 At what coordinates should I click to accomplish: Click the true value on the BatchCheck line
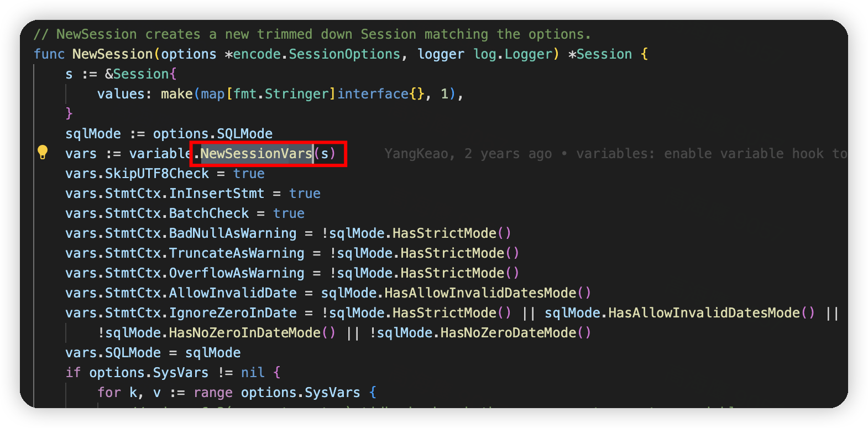pyautogui.click(x=289, y=213)
